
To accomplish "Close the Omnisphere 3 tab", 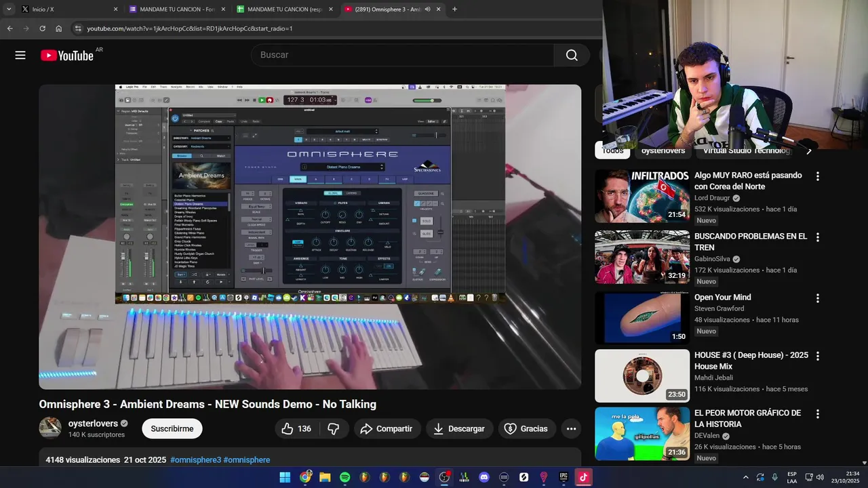I will pos(438,9).
